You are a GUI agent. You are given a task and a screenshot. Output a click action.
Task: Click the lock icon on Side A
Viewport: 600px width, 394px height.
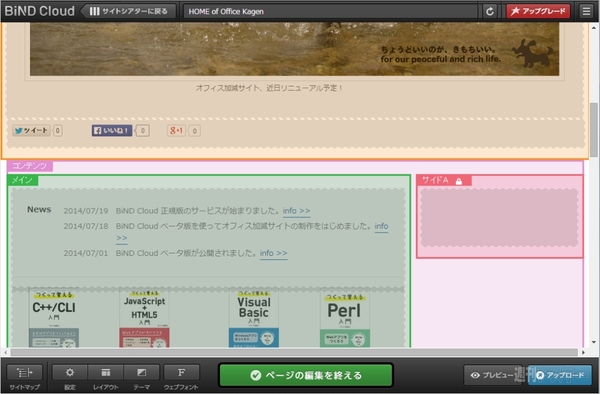[459, 181]
